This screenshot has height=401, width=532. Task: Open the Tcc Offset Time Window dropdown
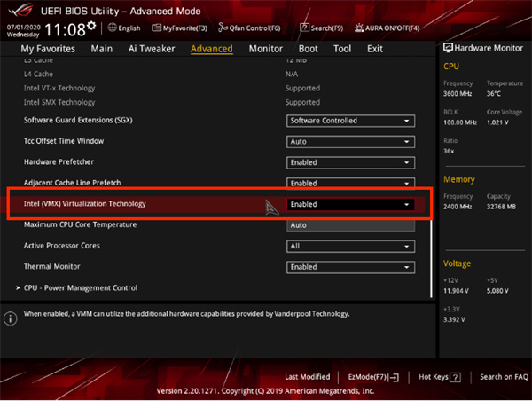point(351,141)
